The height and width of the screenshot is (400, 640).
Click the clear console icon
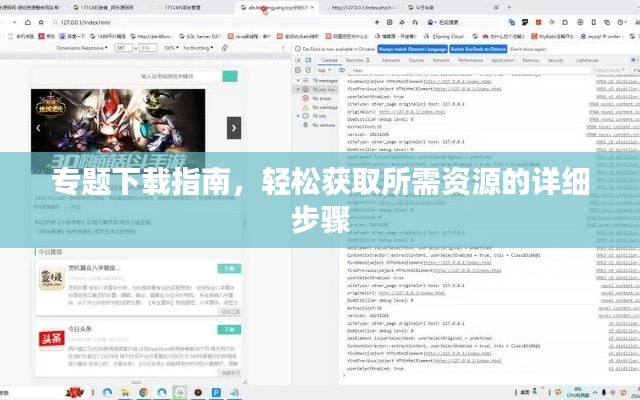pyautogui.click(x=308, y=70)
